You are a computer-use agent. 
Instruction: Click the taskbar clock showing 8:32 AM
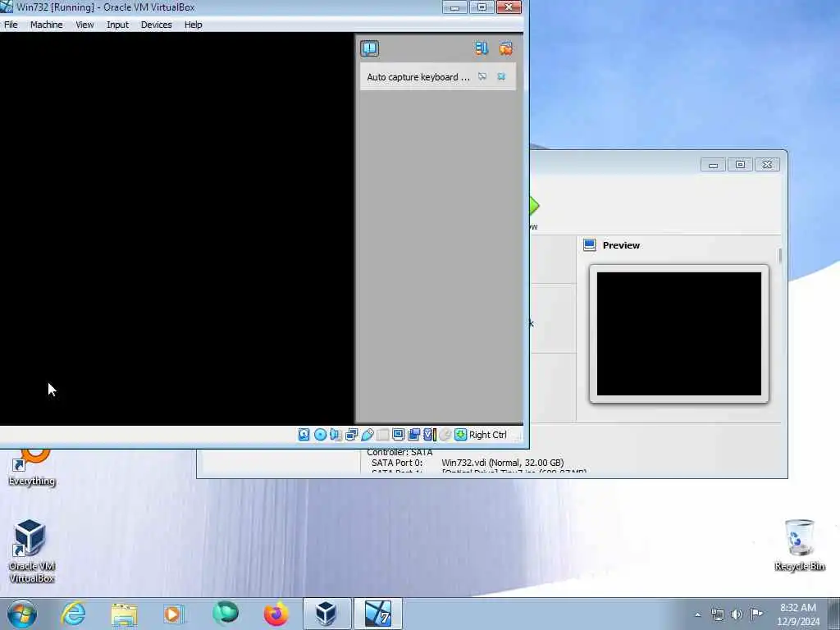pos(798,614)
